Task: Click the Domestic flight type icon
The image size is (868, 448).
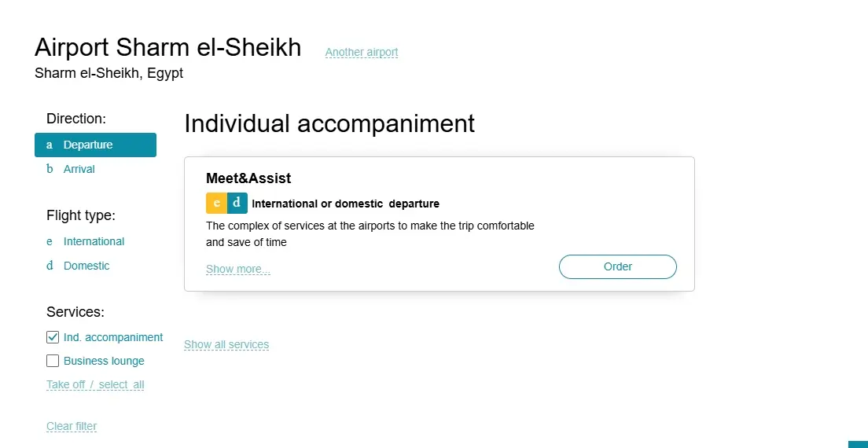Action: click(50, 266)
